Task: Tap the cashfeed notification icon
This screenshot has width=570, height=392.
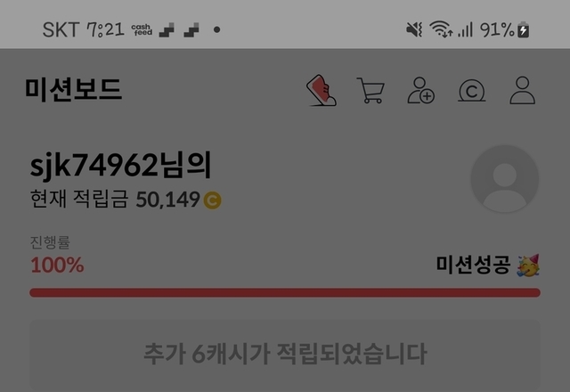Action: click(142, 29)
